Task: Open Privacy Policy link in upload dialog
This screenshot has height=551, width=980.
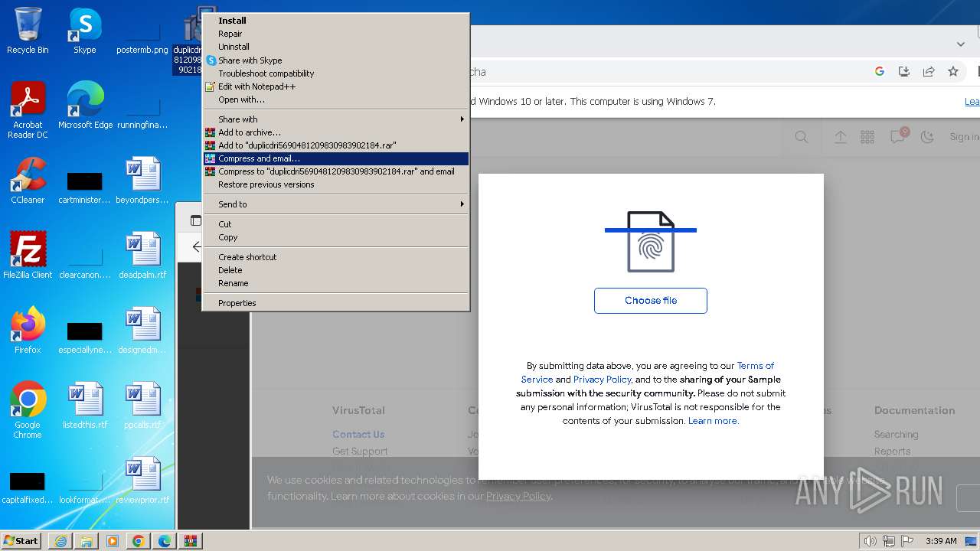Action: 602,380
